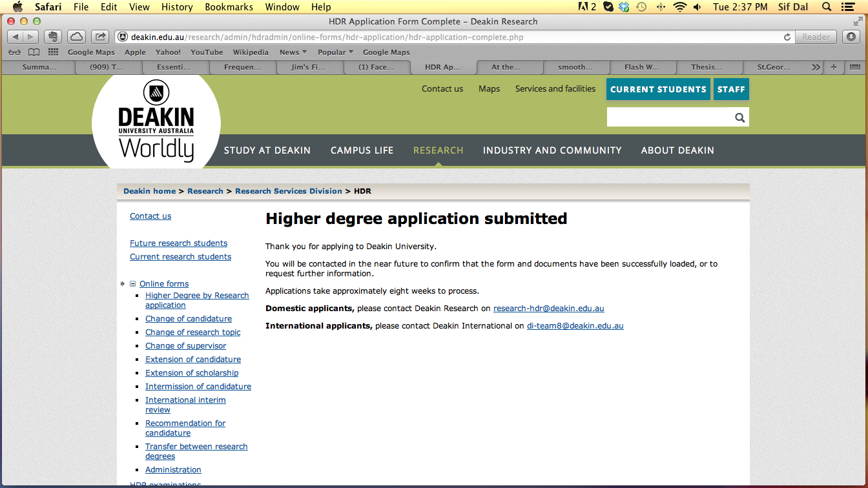
Task: Reload the page with the refresh icon
Action: click(787, 37)
